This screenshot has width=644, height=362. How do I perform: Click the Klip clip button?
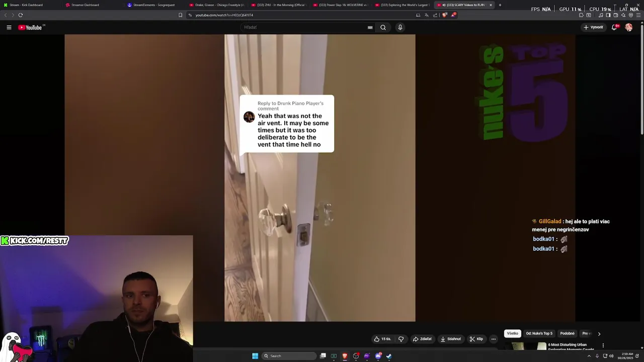[x=476, y=339]
